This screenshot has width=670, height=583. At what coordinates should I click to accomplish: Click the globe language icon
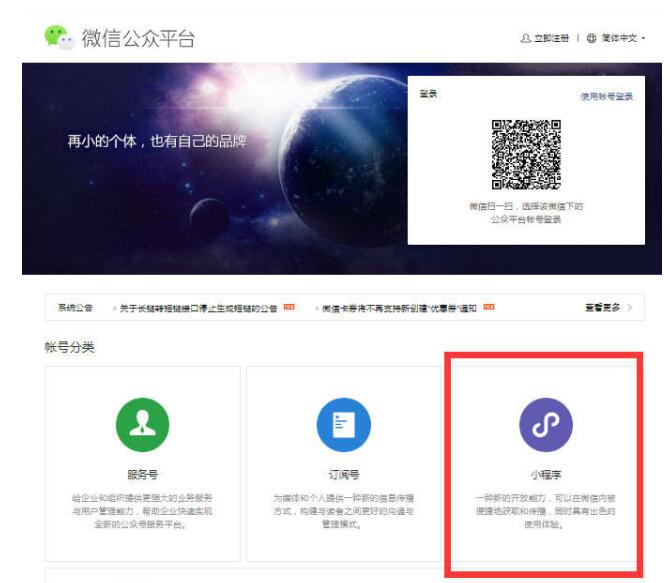pos(591,38)
